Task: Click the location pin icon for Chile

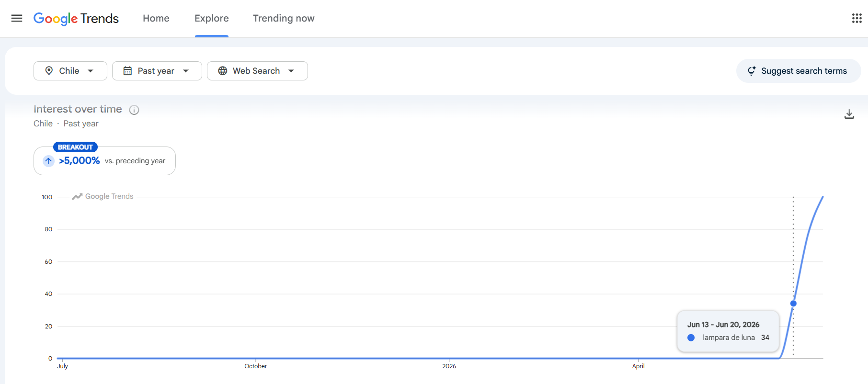Action: click(49, 71)
